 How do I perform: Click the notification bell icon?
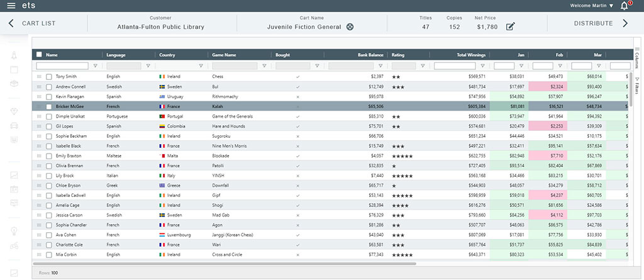pos(624,6)
